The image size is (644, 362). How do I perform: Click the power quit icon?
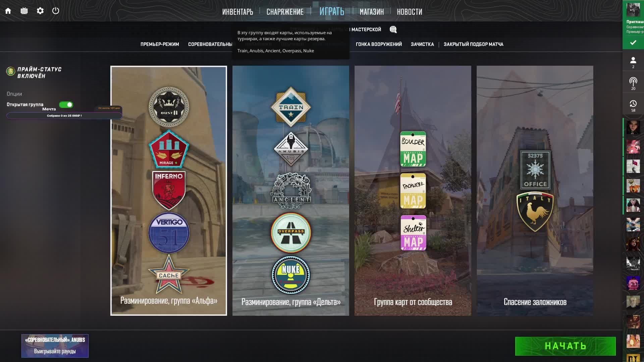coord(56,11)
